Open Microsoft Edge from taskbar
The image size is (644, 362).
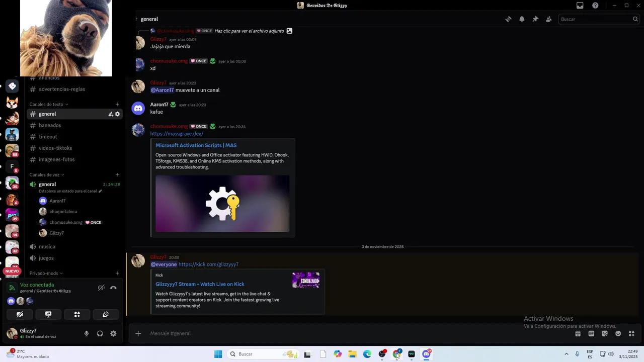click(367, 354)
